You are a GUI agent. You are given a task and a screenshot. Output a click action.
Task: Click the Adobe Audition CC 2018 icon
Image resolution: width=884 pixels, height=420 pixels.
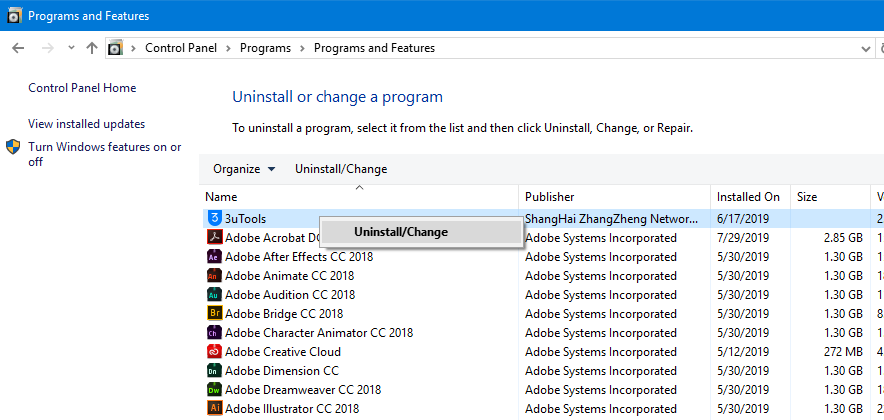click(x=214, y=295)
